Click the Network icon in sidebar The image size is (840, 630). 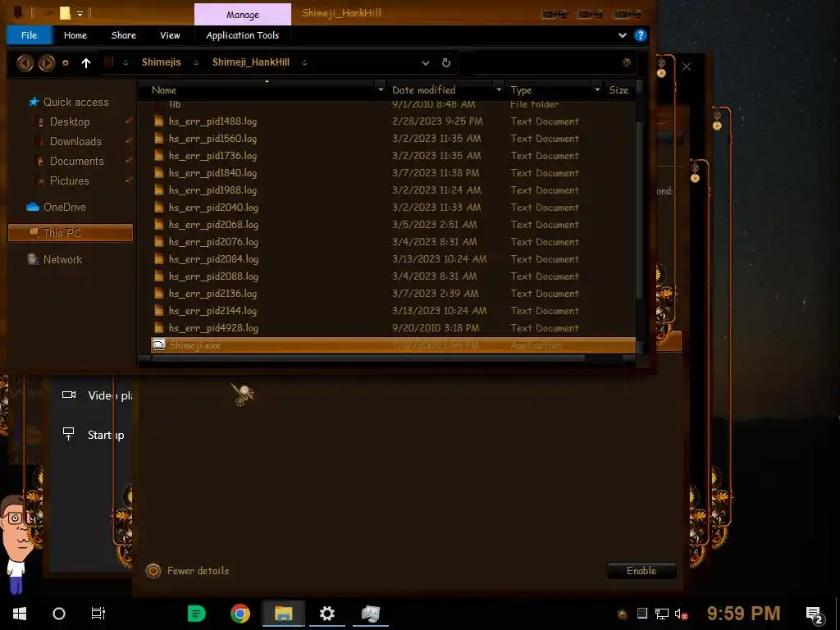(33, 259)
